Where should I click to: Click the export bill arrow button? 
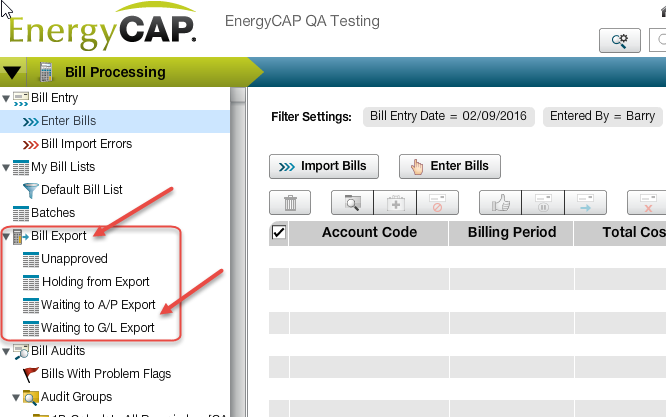[586, 203]
